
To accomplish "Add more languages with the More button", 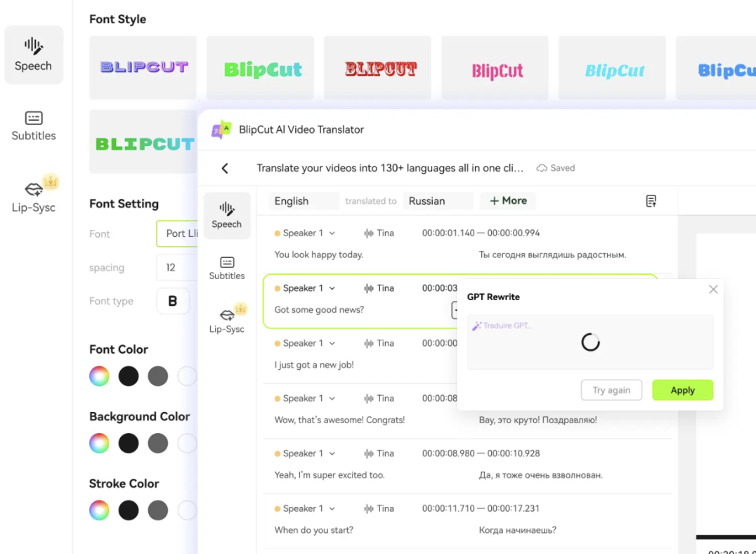I will pyautogui.click(x=508, y=201).
